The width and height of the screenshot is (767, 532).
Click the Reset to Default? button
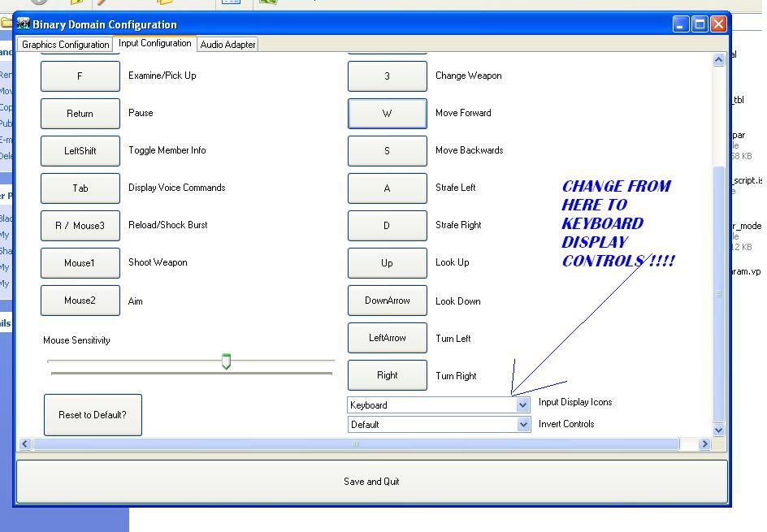click(93, 415)
